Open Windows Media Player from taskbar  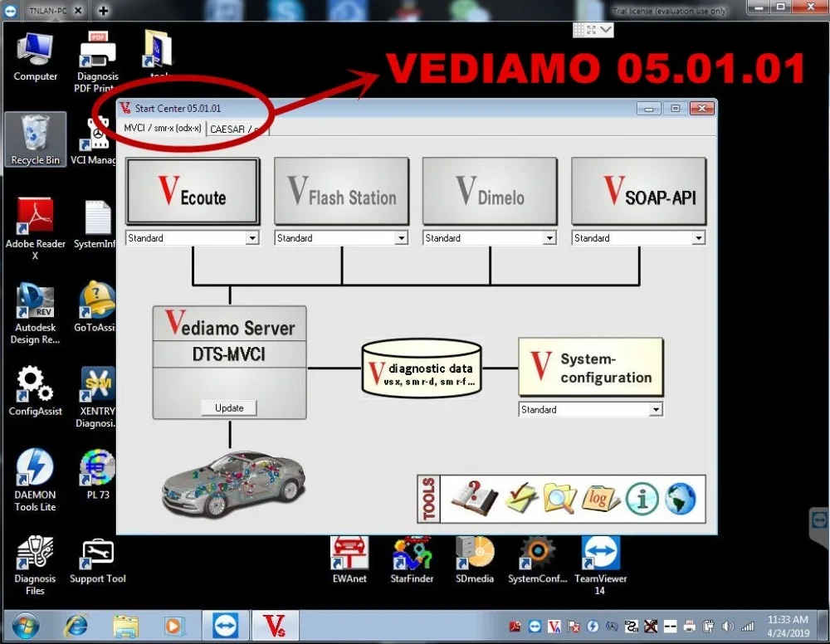click(173, 627)
